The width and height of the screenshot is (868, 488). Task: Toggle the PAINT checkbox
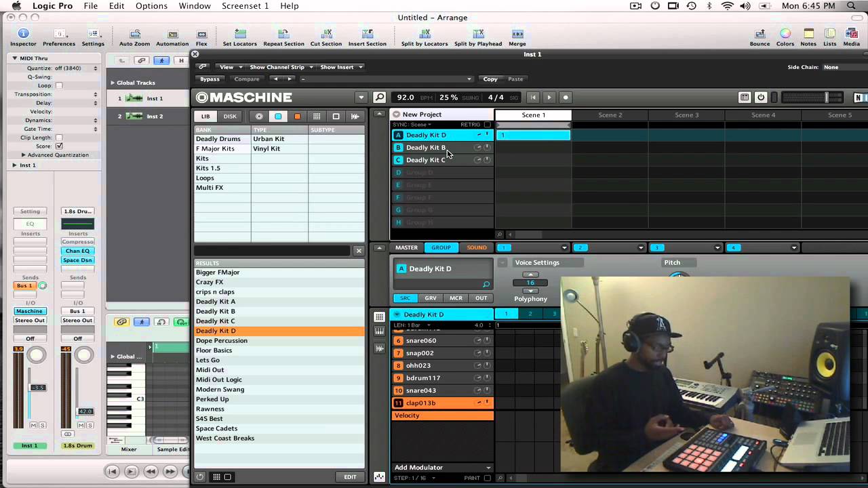[487, 478]
